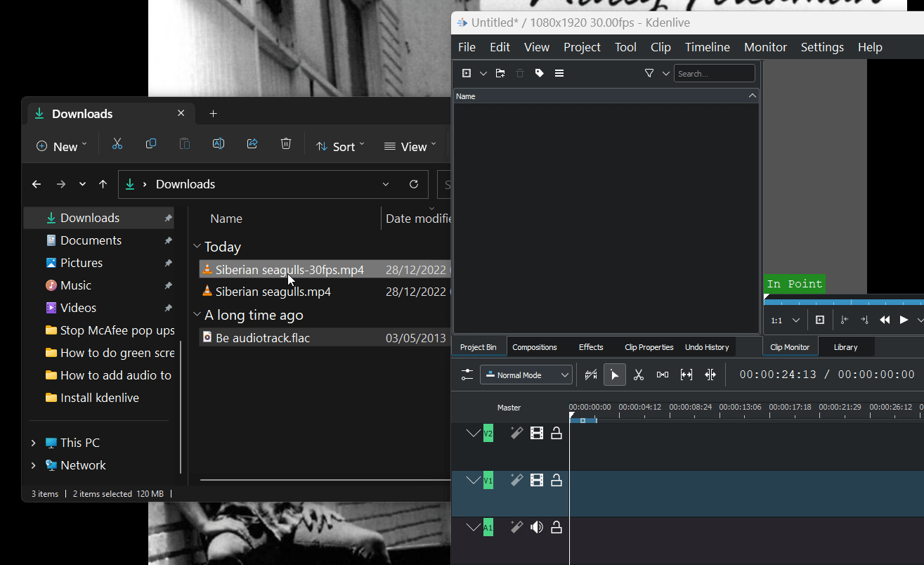The width and height of the screenshot is (924, 565).
Task: Open the Normal Mode edit mode dropdown
Action: [x=526, y=375]
